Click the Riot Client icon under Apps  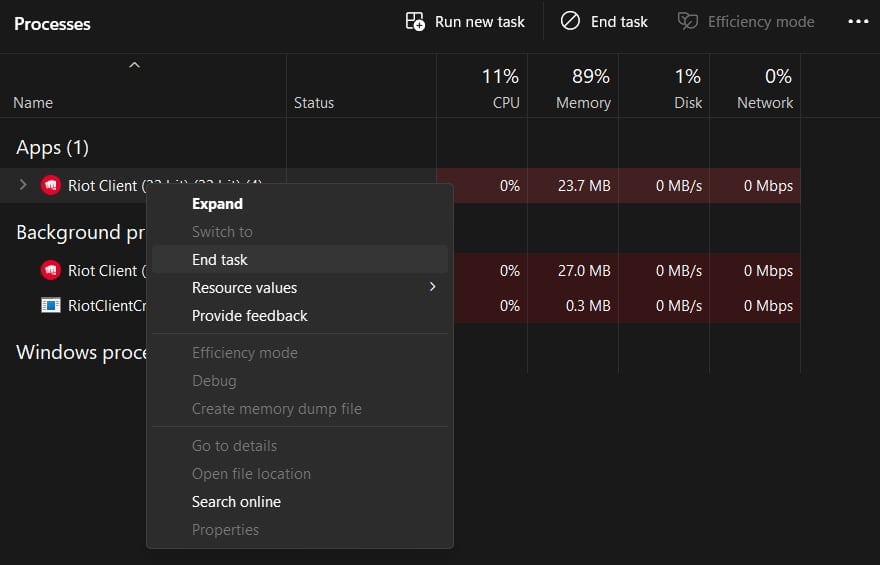tap(51, 185)
